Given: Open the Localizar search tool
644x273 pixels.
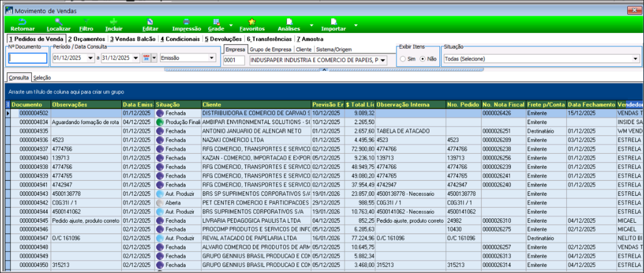Looking at the screenshot, I should pos(59,22).
